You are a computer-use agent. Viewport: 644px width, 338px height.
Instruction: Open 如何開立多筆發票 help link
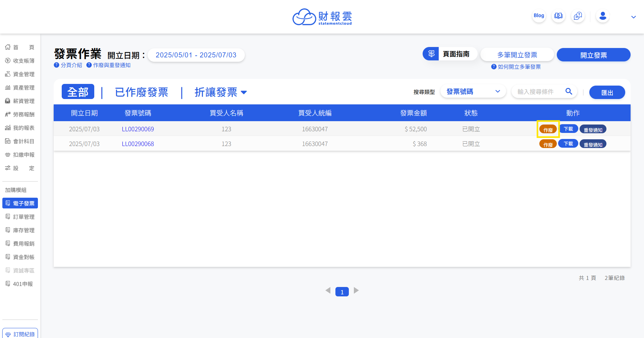tap(516, 67)
